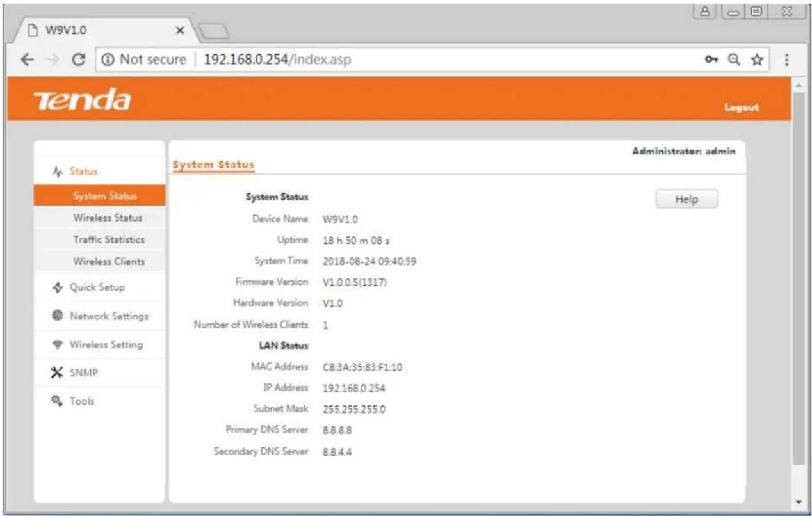The image size is (812, 516).
Task: Click Number of Wireless Clients label
Action: [x=251, y=325]
